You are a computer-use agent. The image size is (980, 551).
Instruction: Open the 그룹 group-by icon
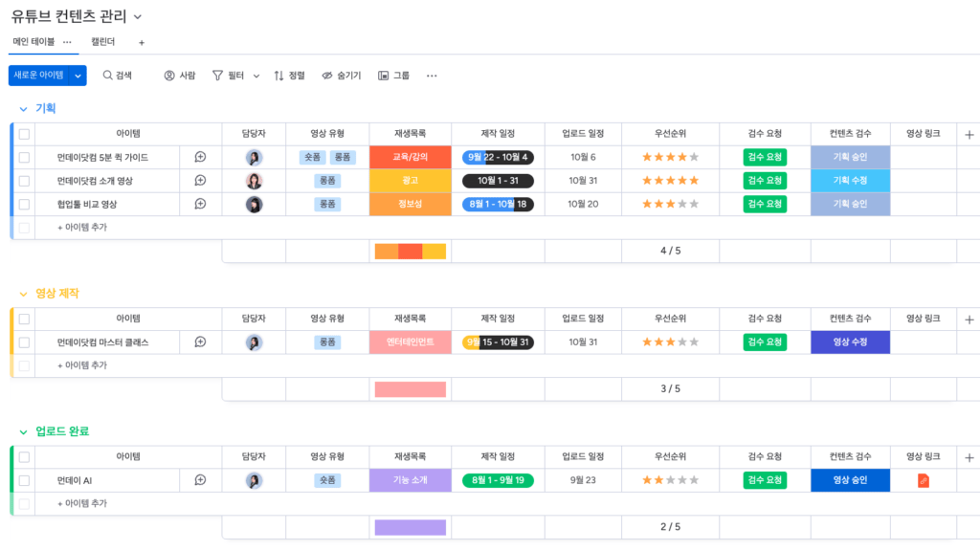[383, 76]
